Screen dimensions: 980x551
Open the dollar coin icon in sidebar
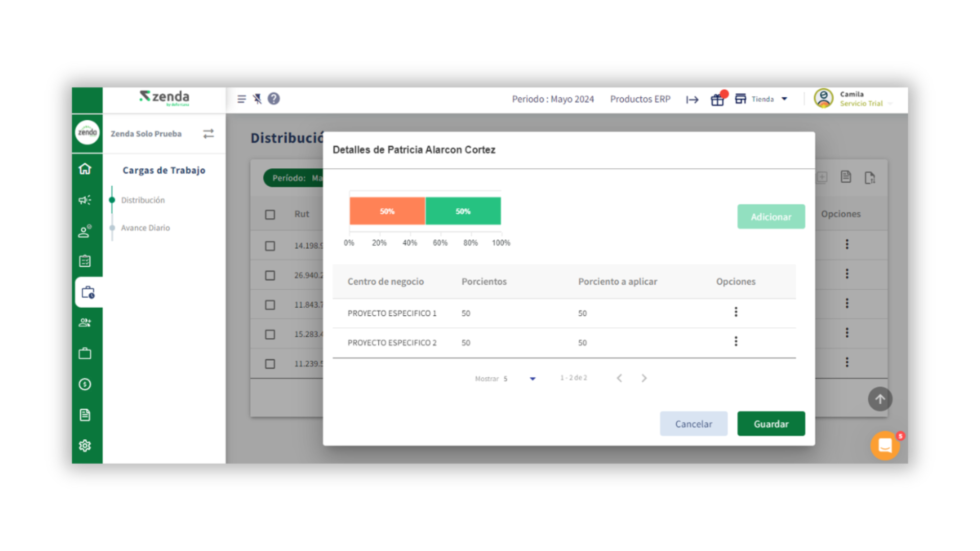tap(85, 384)
